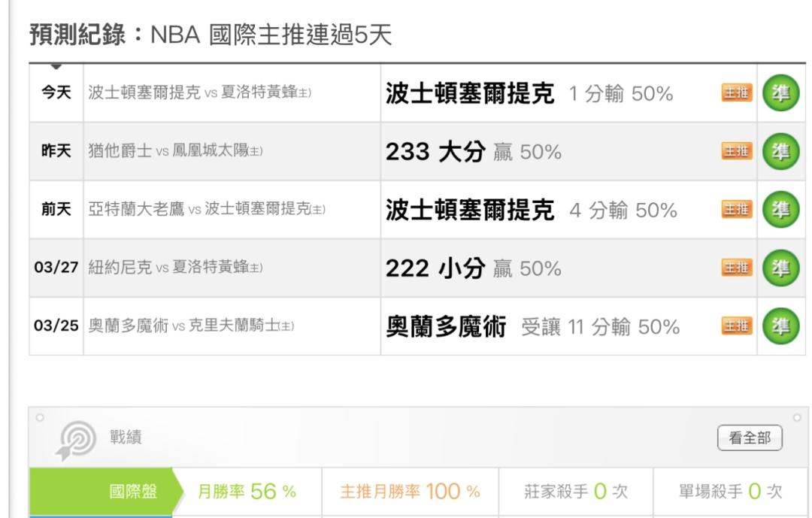This screenshot has height=518, width=812.
Task: Click the green 準 badge in today's row
Action: pos(781,94)
